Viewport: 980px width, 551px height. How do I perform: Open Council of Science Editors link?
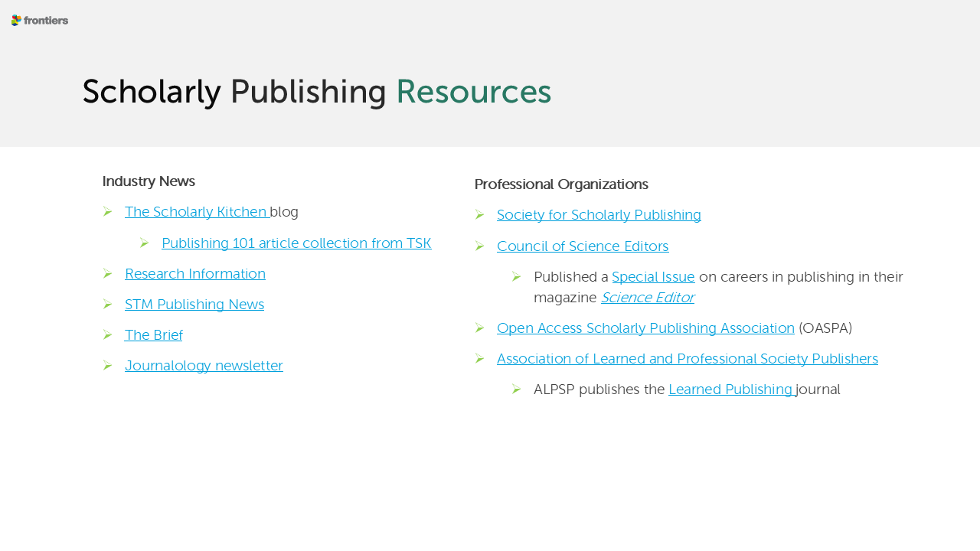click(582, 246)
